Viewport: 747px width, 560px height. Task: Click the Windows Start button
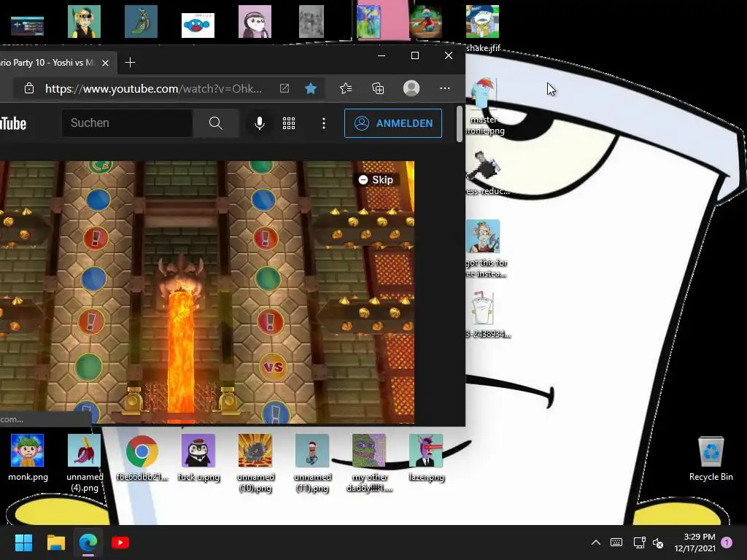(x=23, y=542)
